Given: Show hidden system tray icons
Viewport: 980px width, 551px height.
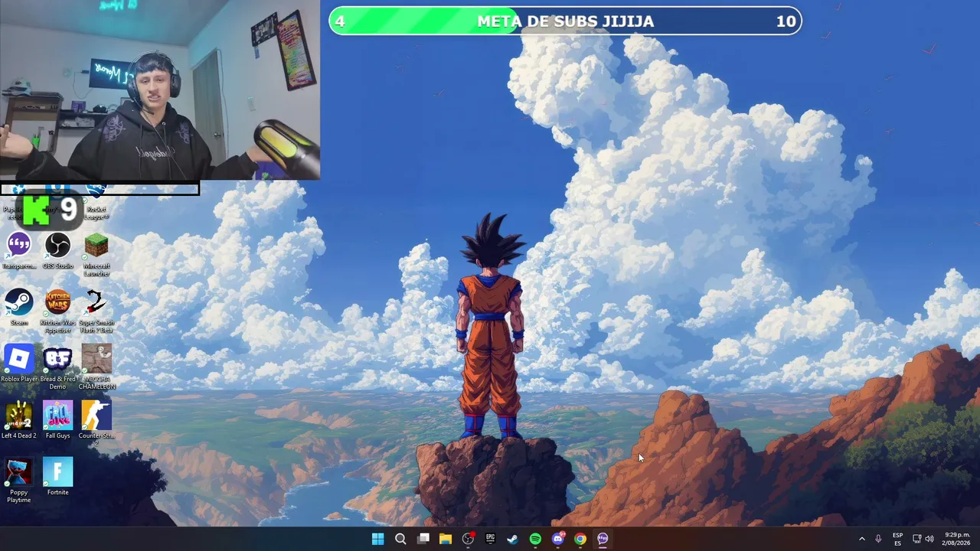Looking at the screenshot, I should [x=861, y=539].
